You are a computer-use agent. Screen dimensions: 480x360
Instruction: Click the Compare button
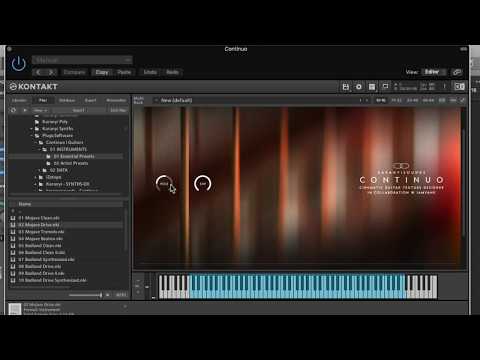click(74, 72)
